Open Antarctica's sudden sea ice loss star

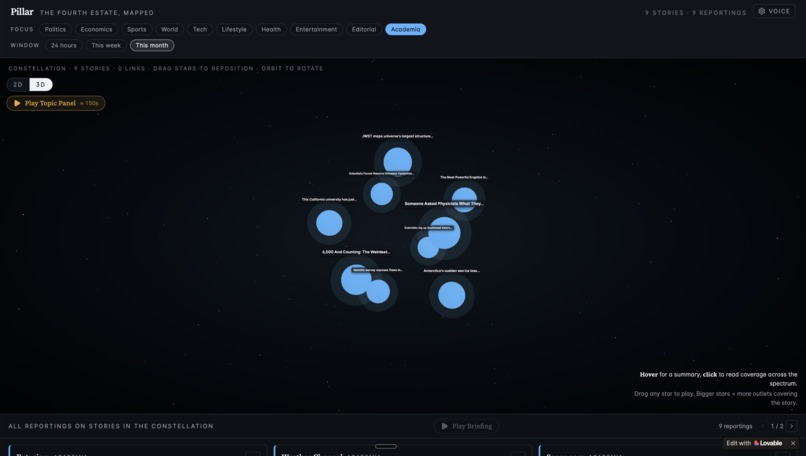coord(451,296)
